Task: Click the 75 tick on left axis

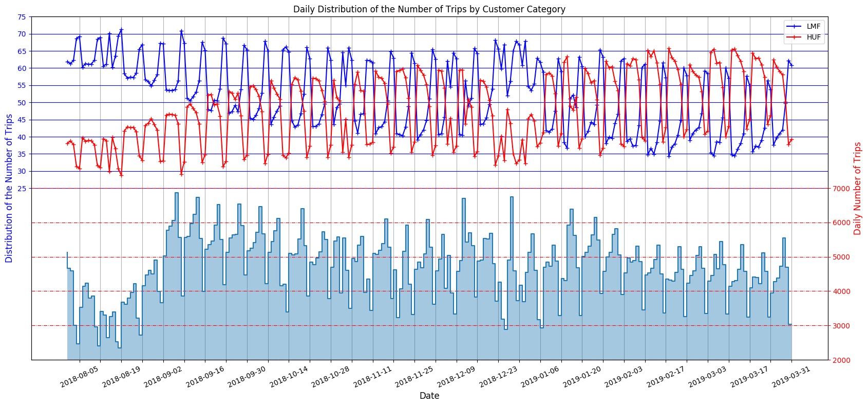Action: click(x=21, y=17)
